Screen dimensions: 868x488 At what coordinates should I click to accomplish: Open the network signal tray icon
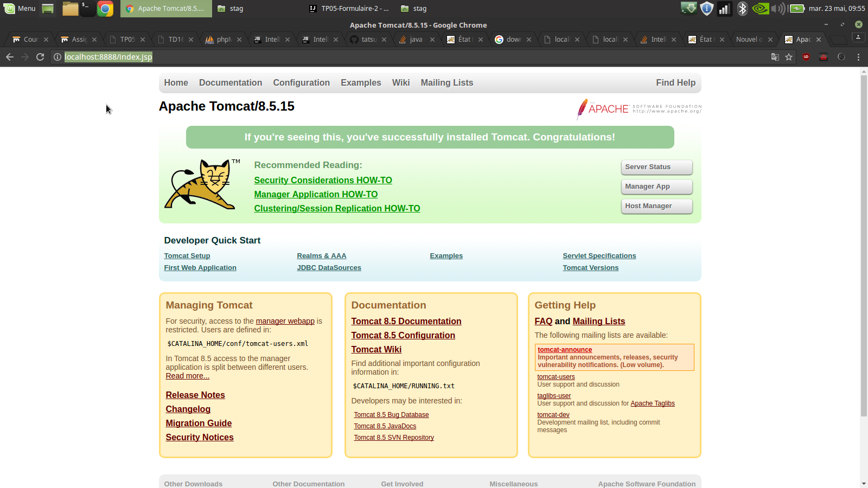(x=724, y=9)
